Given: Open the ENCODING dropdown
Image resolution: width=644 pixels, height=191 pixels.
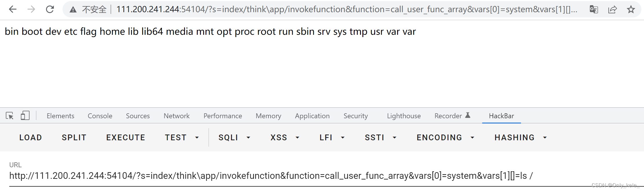Looking at the screenshot, I should [x=445, y=137].
